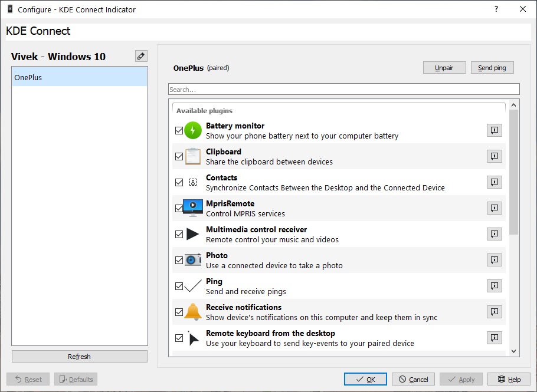This screenshot has height=392, width=537.
Task: Click the 'Available plugins' heading text
Action: [x=204, y=111]
